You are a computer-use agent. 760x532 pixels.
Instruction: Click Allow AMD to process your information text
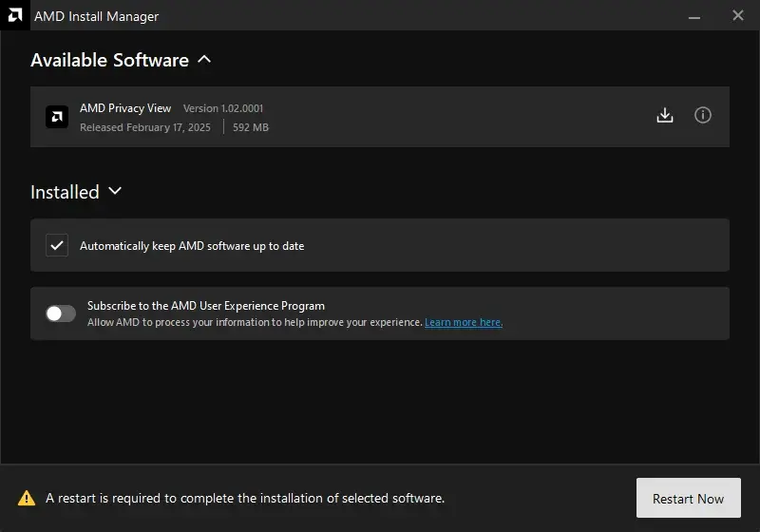click(x=255, y=322)
